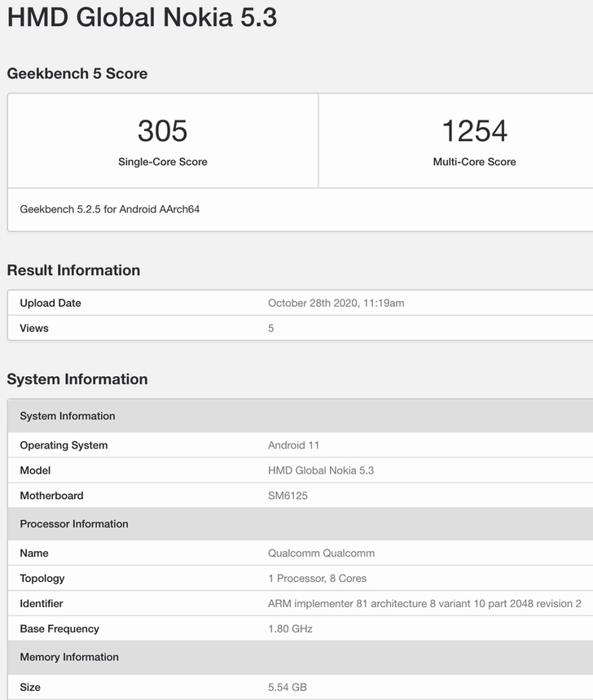
Task: Select Geekbench 5.2.5 for Android AArch64 text
Action: 109,209
